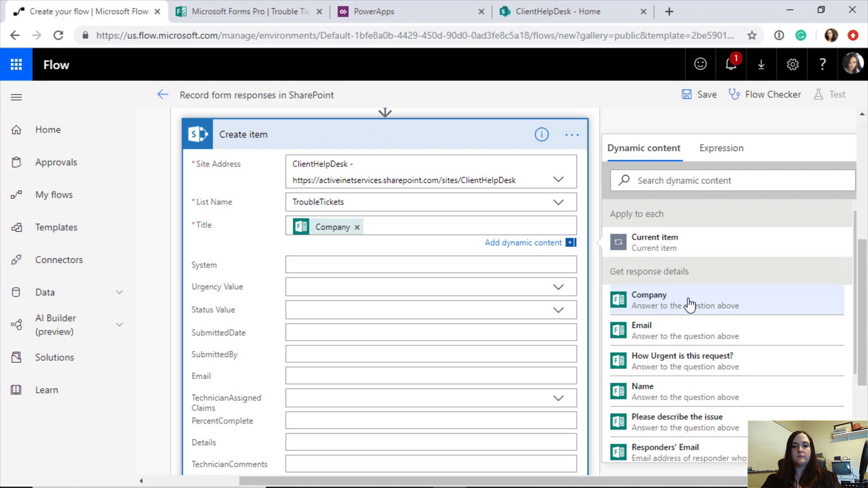Open the Flow Checker
868x488 pixels.
pyautogui.click(x=764, y=94)
